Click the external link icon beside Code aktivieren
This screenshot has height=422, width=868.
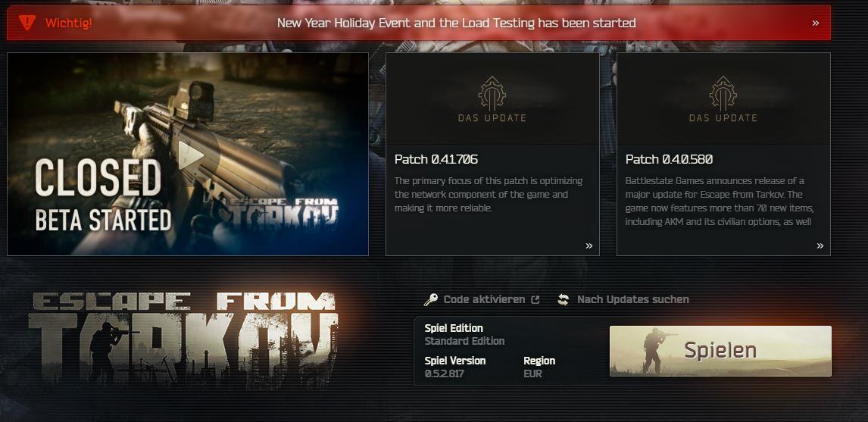535,299
